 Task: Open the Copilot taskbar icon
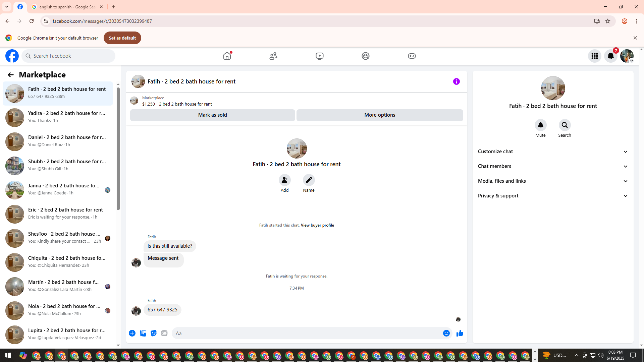tap(23, 355)
